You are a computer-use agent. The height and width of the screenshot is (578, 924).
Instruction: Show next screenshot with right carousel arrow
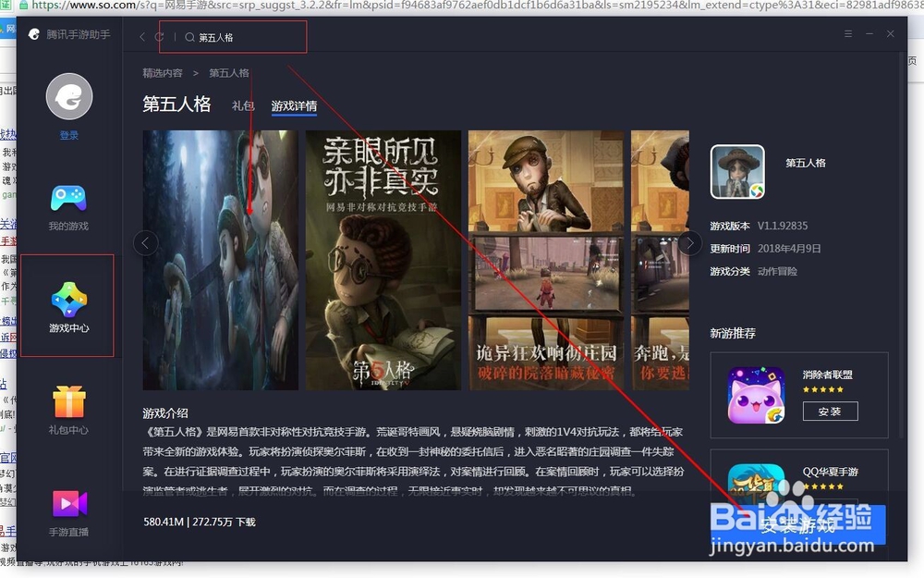pyautogui.click(x=689, y=242)
